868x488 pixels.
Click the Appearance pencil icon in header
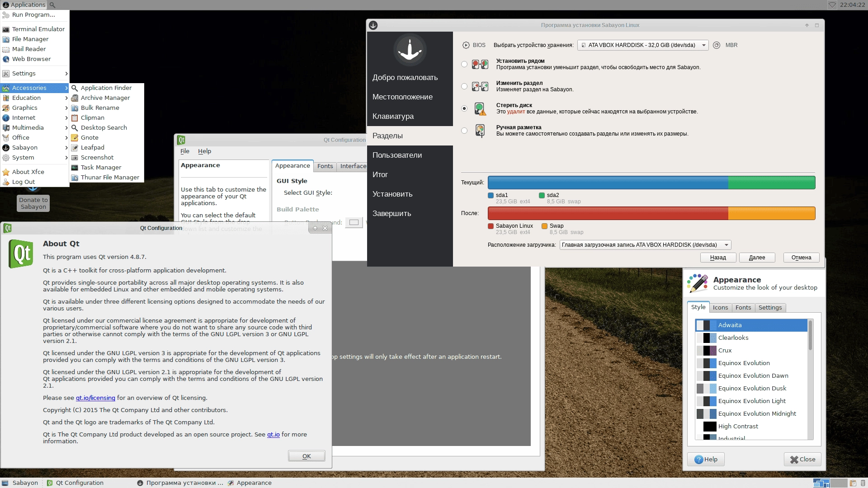pos(698,283)
